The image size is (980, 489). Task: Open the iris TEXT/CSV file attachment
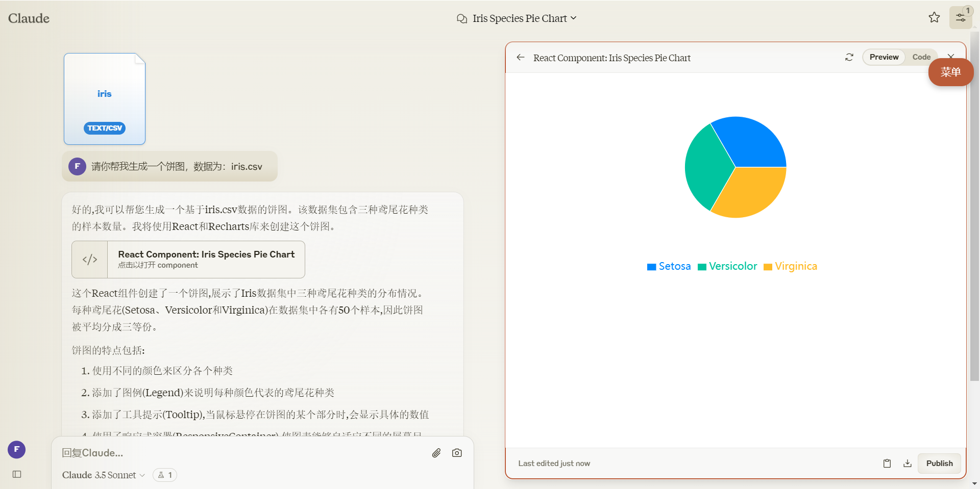coord(105,99)
